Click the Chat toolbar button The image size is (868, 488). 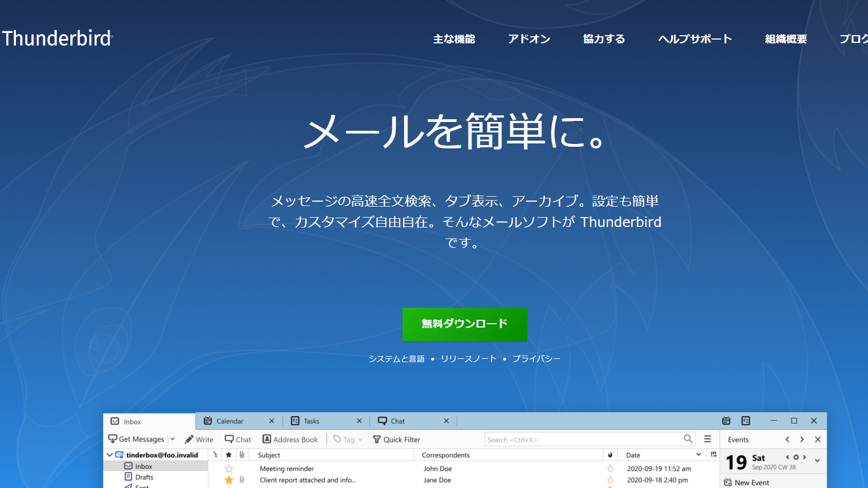tap(238, 440)
